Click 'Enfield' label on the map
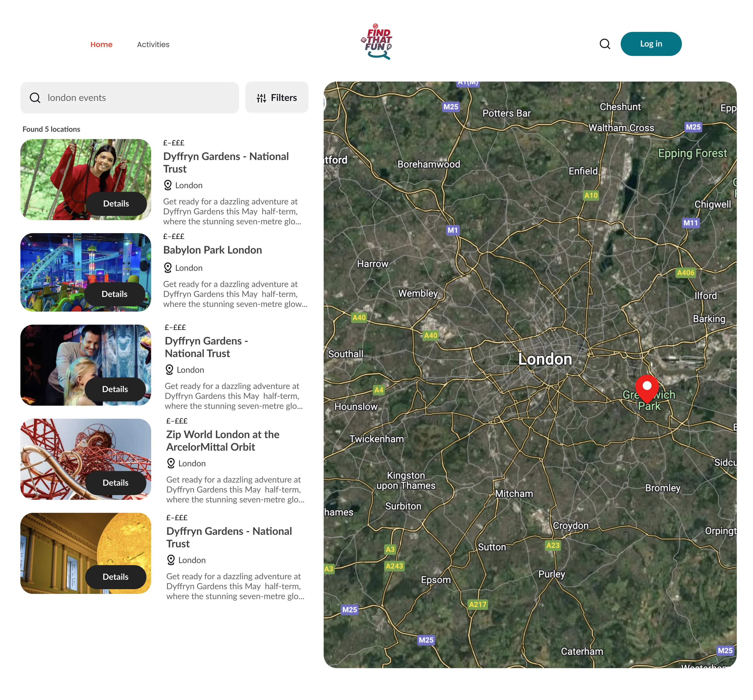The image size is (753, 700). [x=583, y=171]
